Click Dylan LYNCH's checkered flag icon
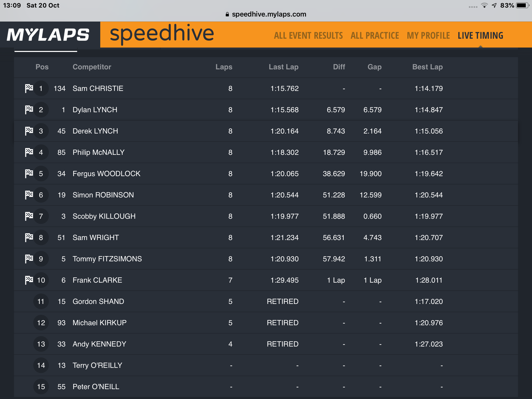The width and height of the screenshot is (532, 399). coord(29,110)
